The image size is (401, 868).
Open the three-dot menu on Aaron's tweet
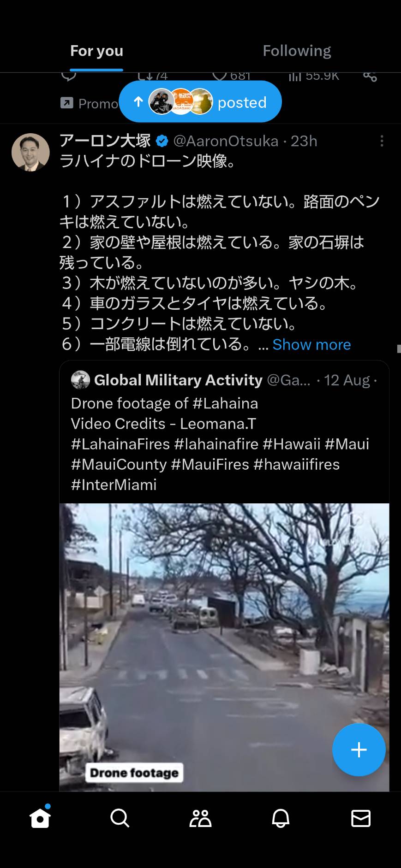pyautogui.click(x=382, y=141)
